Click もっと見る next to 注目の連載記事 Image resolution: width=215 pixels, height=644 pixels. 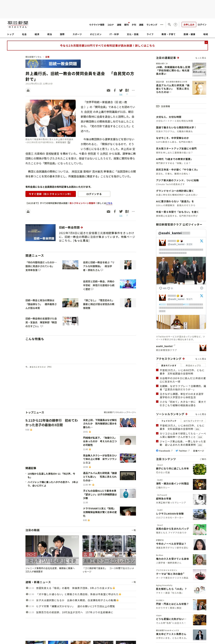click(201, 58)
